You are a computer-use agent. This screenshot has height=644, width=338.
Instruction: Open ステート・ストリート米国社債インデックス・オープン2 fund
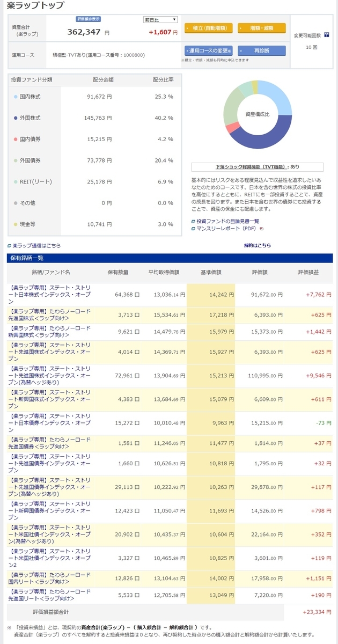(x=50, y=558)
